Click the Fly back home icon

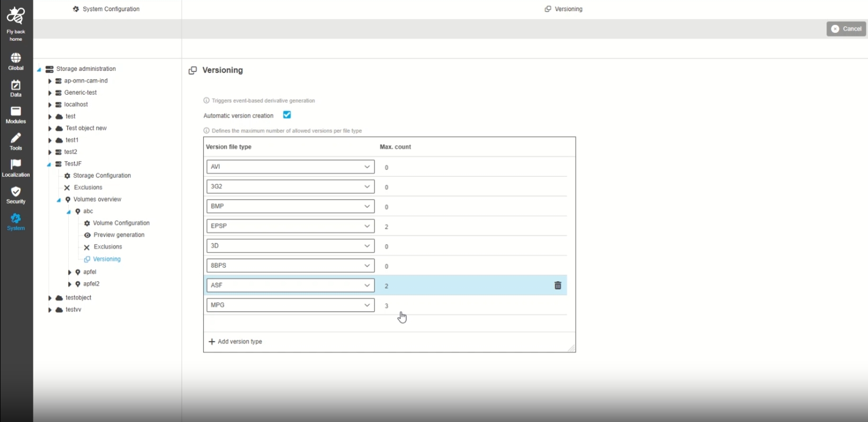16,16
